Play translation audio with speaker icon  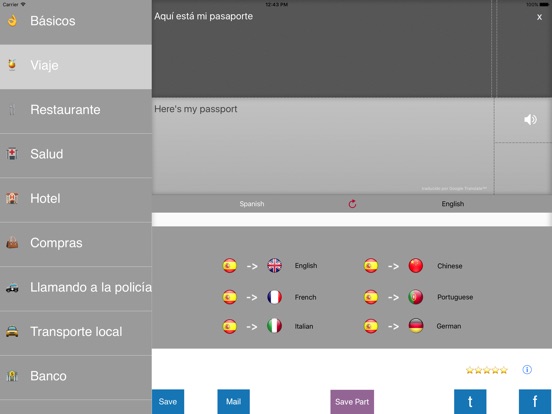tap(530, 120)
